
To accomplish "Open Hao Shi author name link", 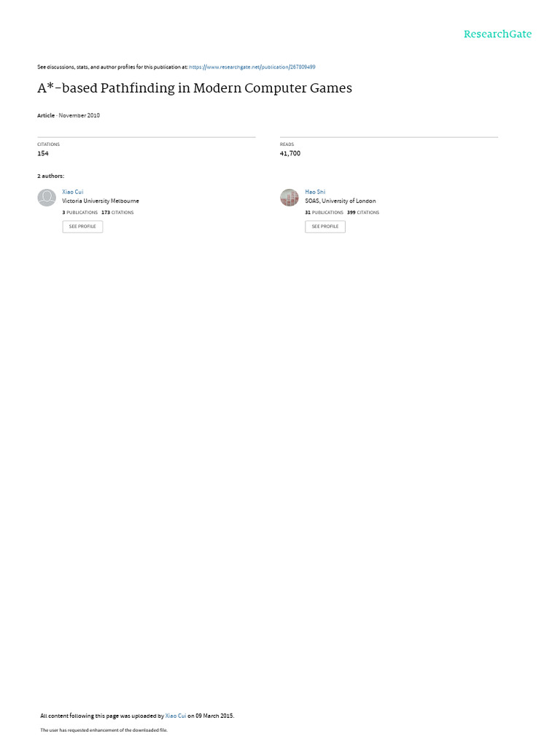I will [x=315, y=192].
